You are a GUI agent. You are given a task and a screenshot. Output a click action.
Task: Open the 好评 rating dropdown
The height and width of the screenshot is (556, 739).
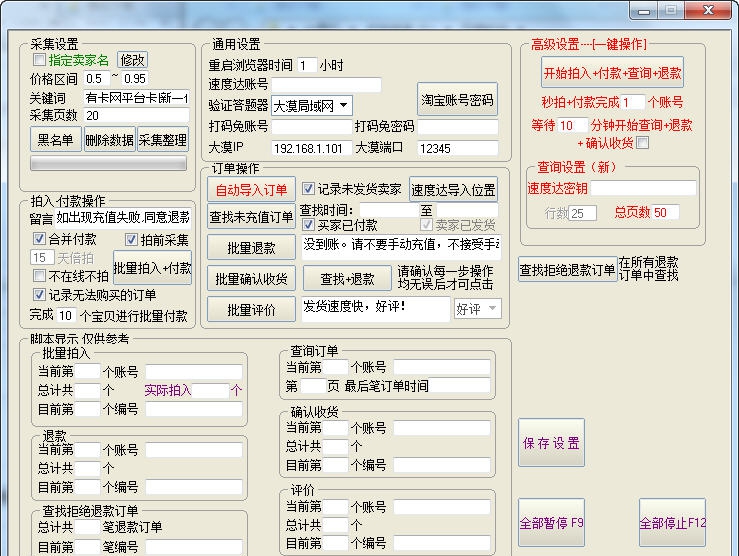(477, 309)
